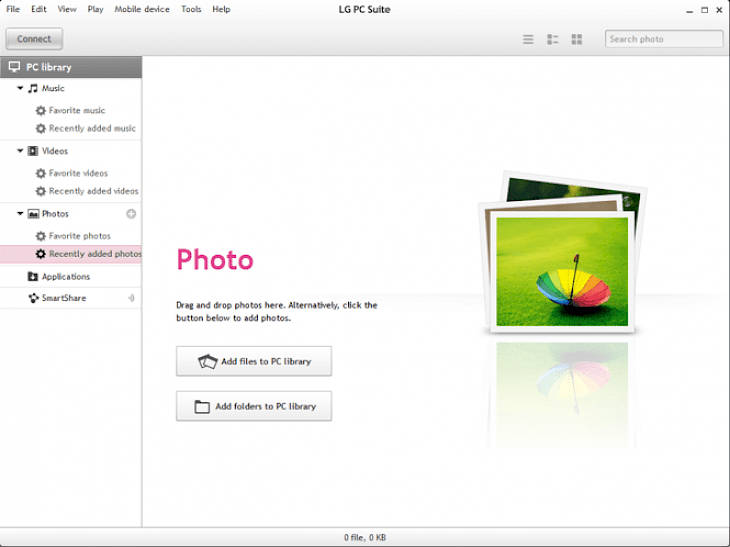The image size is (730, 547).
Task: Click the gear icon beside Recently added photos
Action: tap(41, 254)
